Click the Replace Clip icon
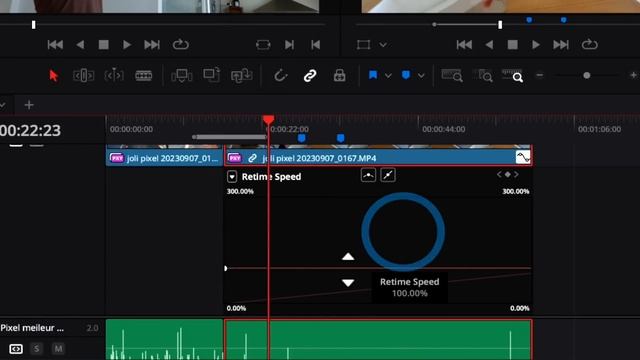This screenshot has height=360, width=640. (x=241, y=76)
